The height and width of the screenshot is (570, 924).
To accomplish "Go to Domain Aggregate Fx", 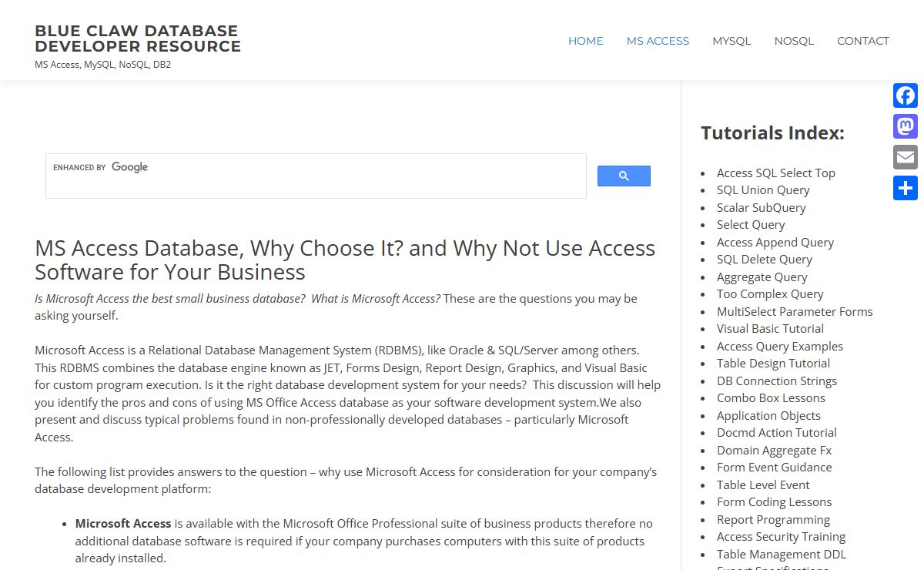I will pos(775,450).
